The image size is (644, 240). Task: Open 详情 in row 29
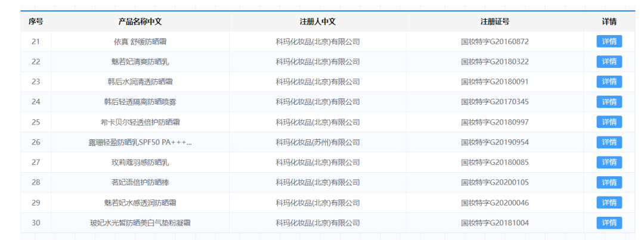[609, 202]
